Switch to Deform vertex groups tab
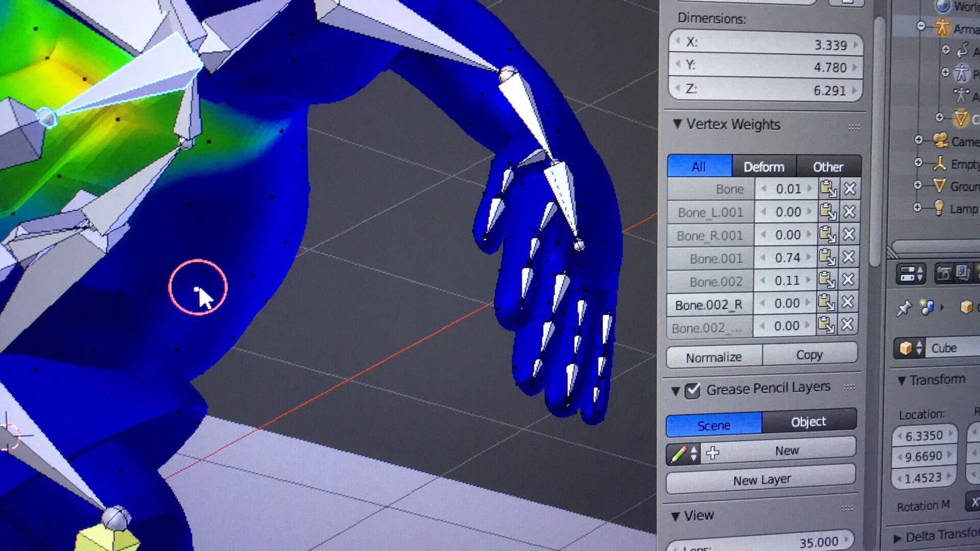 pyautogui.click(x=764, y=167)
